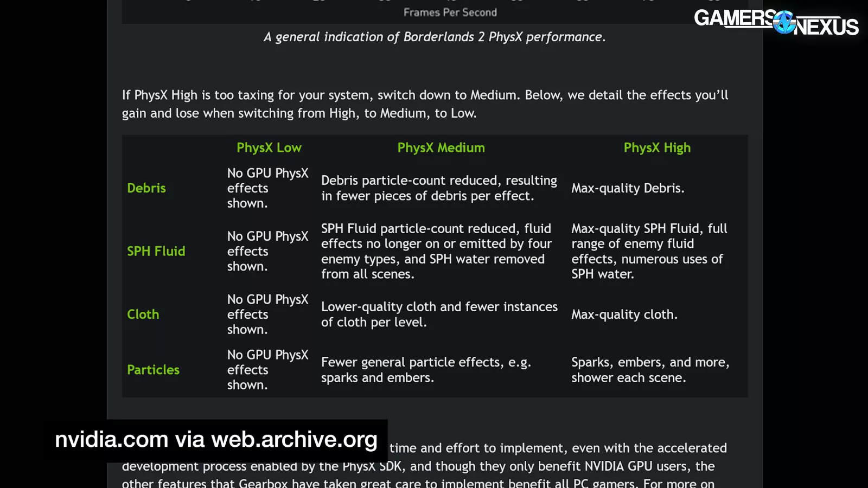
Task: Select the PhysX Medium column header
Action: tap(441, 147)
